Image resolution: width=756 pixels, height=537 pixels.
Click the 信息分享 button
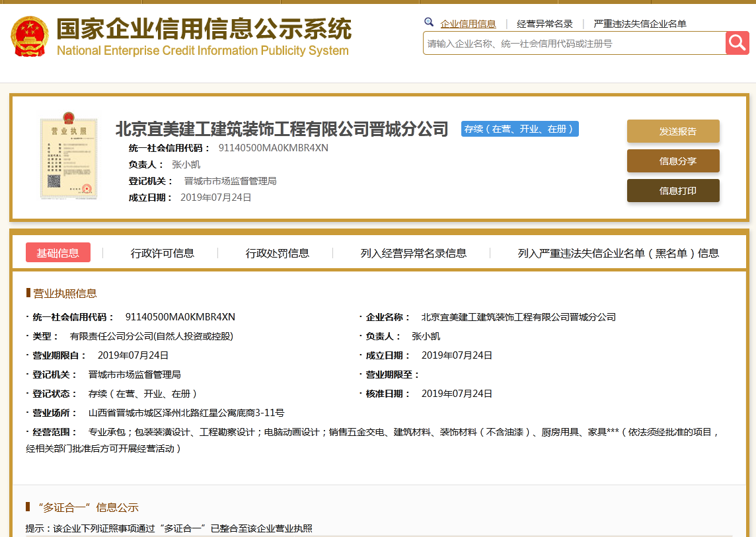coord(673,161)
